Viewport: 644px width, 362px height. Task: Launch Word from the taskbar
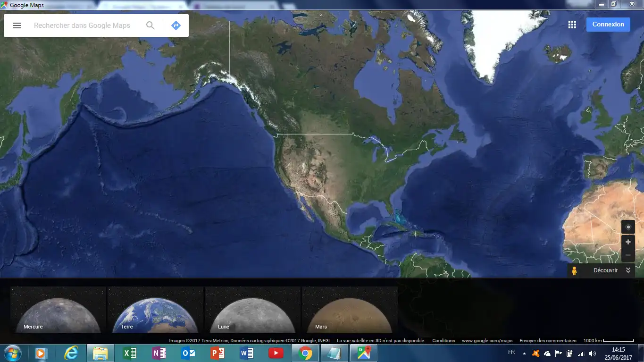(246, 353)
